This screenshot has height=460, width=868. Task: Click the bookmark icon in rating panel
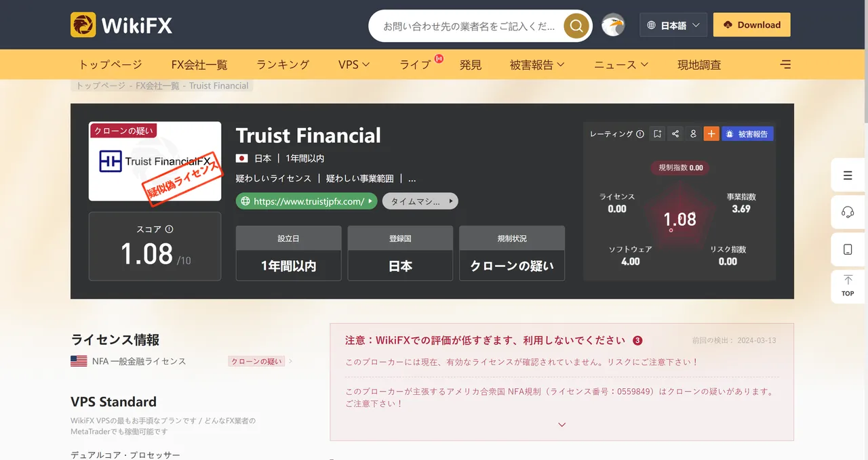[x=657, y=134]
